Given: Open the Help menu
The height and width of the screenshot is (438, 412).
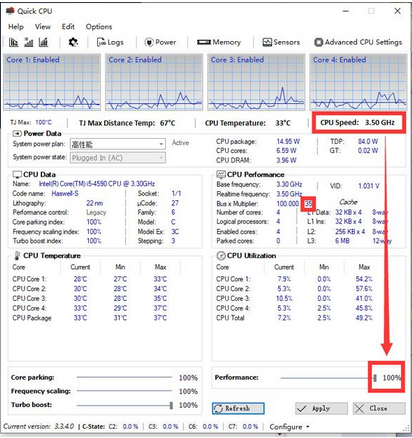Looking at the screenshot, I should pos(16,27).
